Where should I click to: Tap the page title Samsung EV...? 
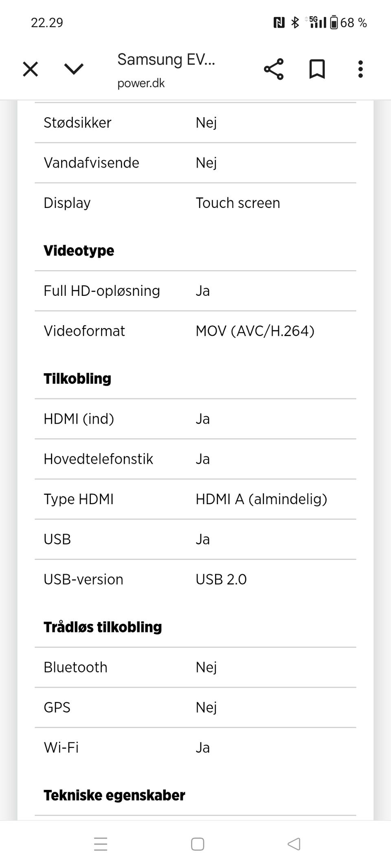click(166, 59)
